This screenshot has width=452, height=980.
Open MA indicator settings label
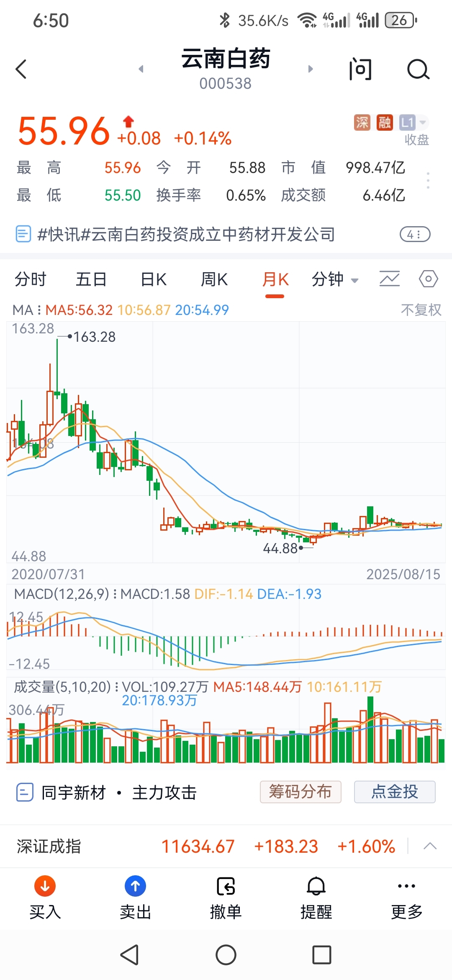pos(27,310)
